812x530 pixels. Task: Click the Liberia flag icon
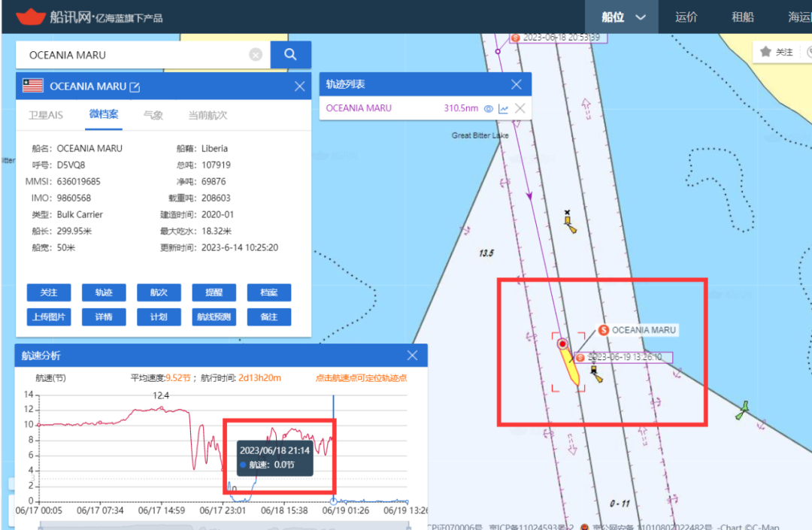point(33,86)
